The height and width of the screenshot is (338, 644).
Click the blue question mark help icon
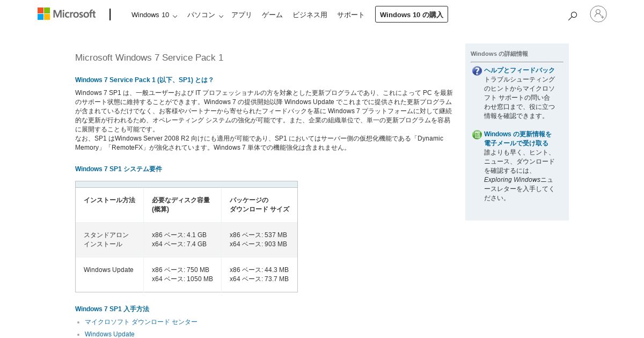click(477, 71)
